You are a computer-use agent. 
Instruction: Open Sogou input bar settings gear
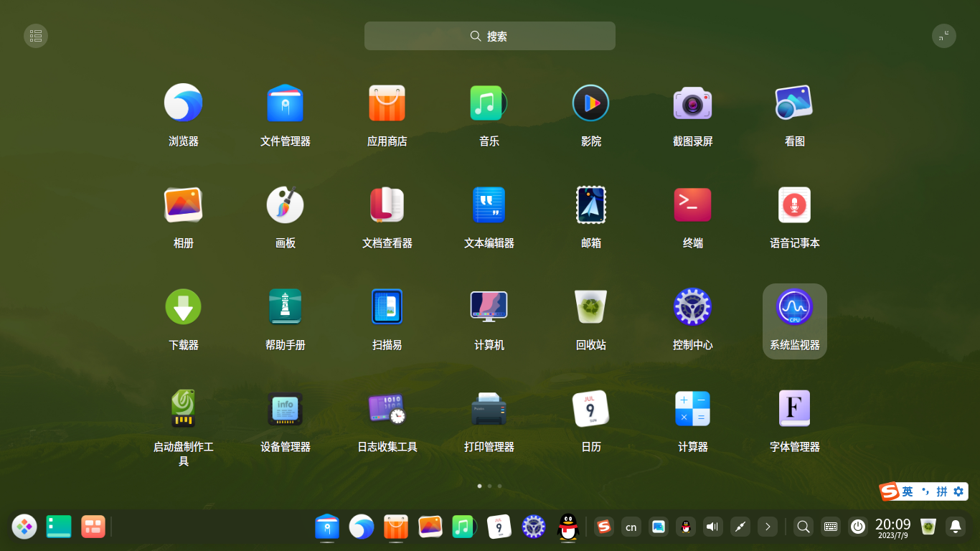pos(958,491)
